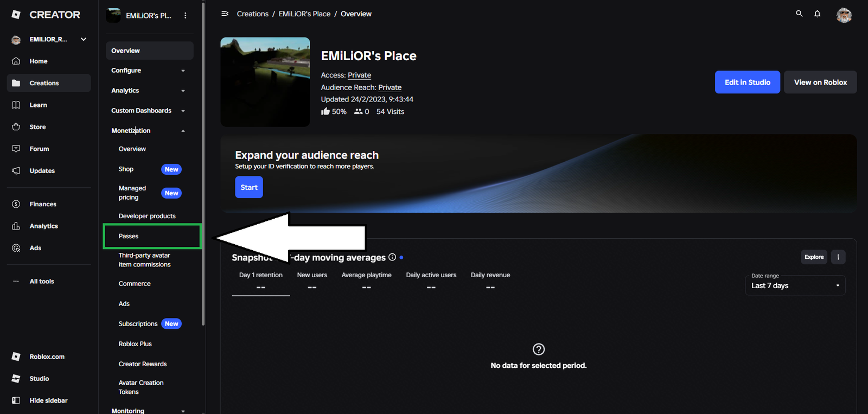Expand the EMILIOR_R account switcher chevron
Screen dimensions: 868x414
(x=84, y=39)
